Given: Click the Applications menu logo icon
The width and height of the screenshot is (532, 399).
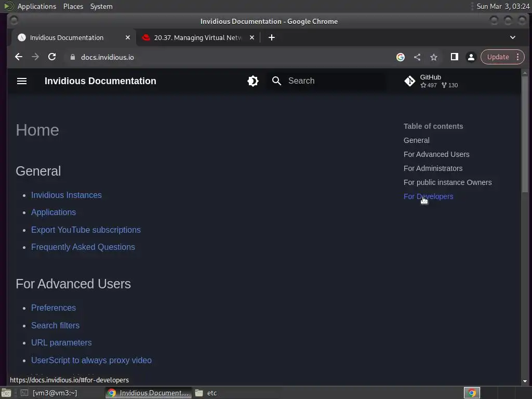Looking at the screenshot, I should (8, 6).
